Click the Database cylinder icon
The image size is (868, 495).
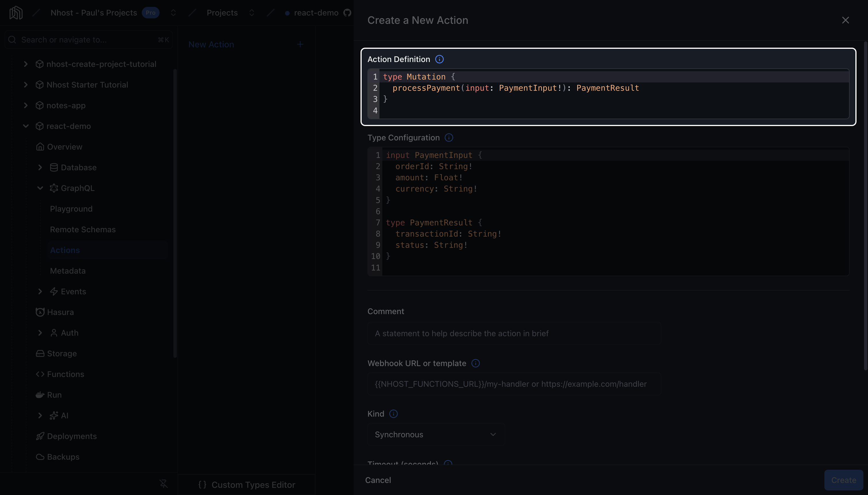pos(54,168)
